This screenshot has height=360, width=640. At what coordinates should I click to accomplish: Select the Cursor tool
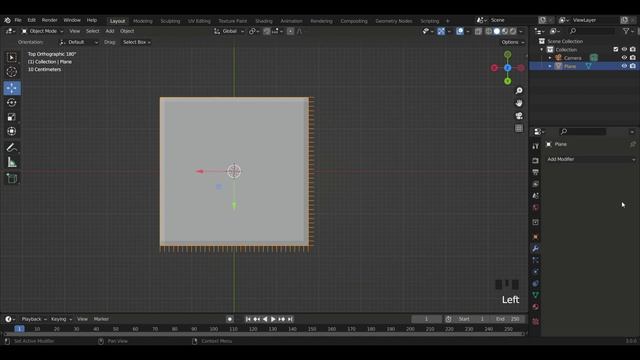(12, 72)
